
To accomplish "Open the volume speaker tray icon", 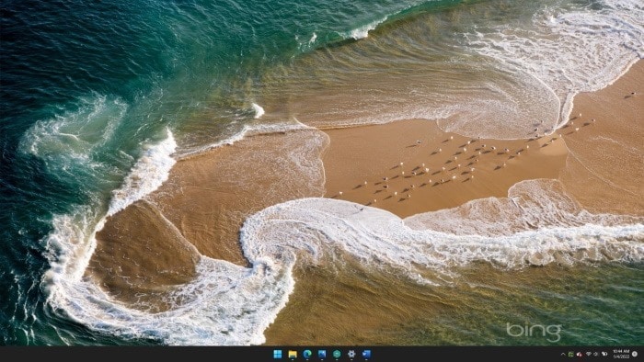I will [x=596, y=355].
